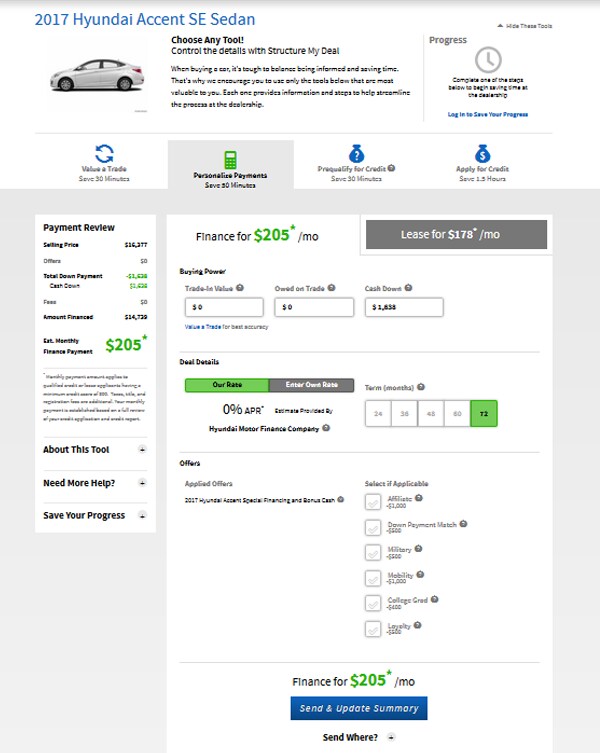Open the Prequalify for Credit tab

tap(356, 163)
